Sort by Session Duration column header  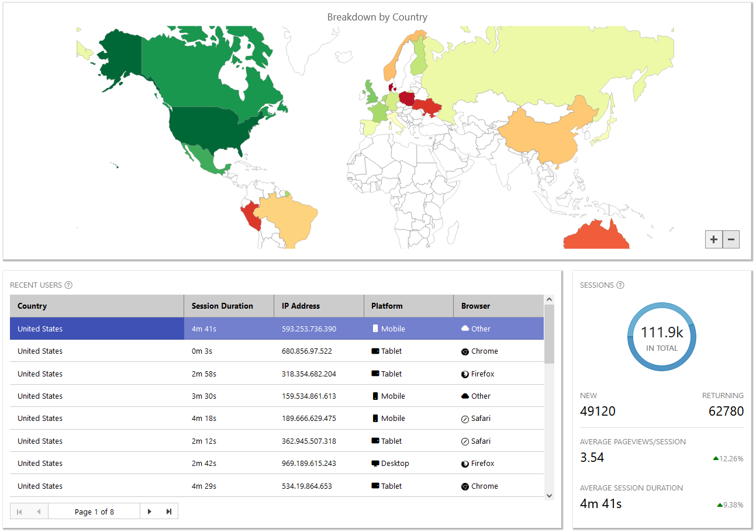click(229, 306)
